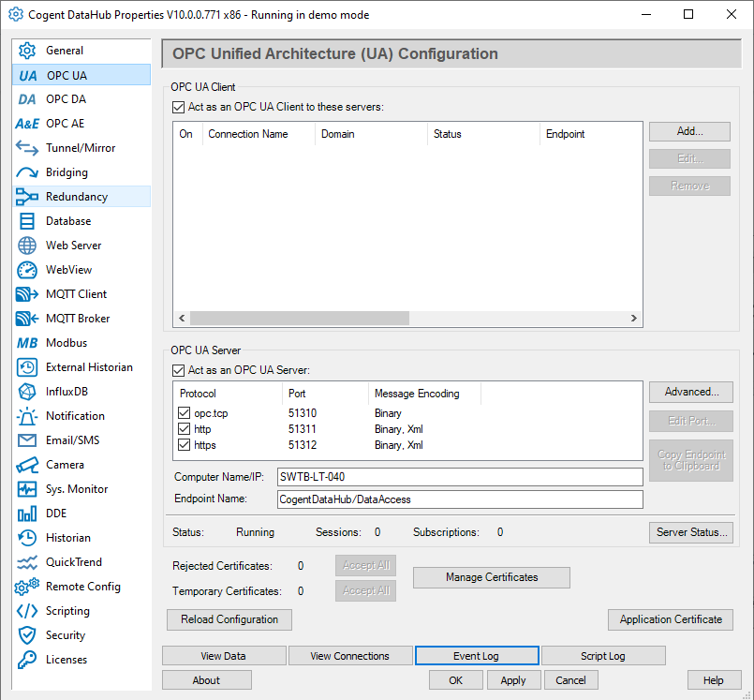
Task: Cancel the properties dialog
Action: [x=570, y=680]
